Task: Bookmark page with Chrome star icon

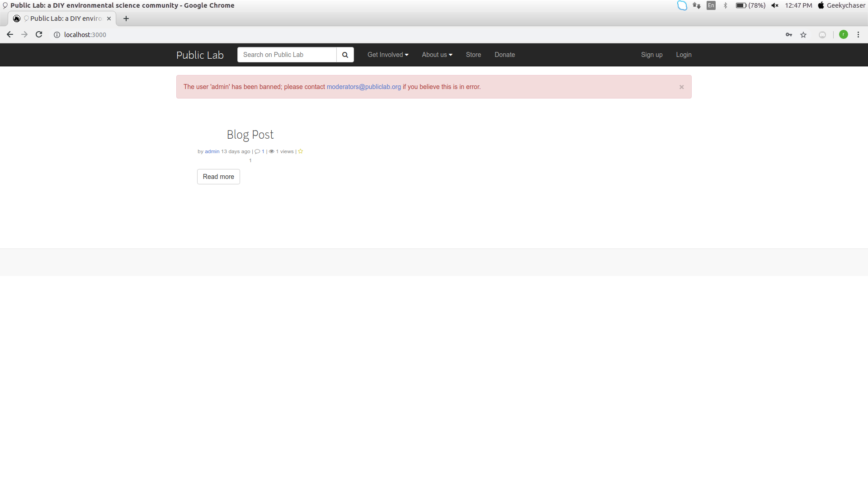Action: 803,35
